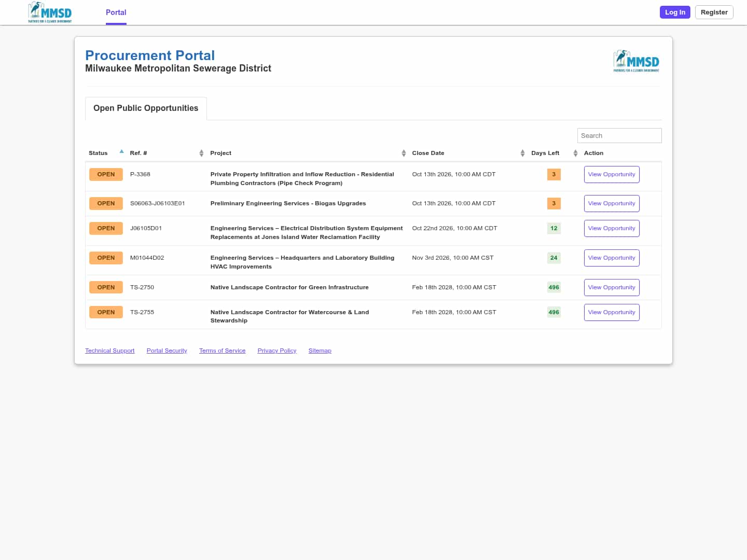Click project 'Native Landscape Contractor for Green Infrastructure'
The height and width of the screenshot is (560, 747).
tap(289, 288)
